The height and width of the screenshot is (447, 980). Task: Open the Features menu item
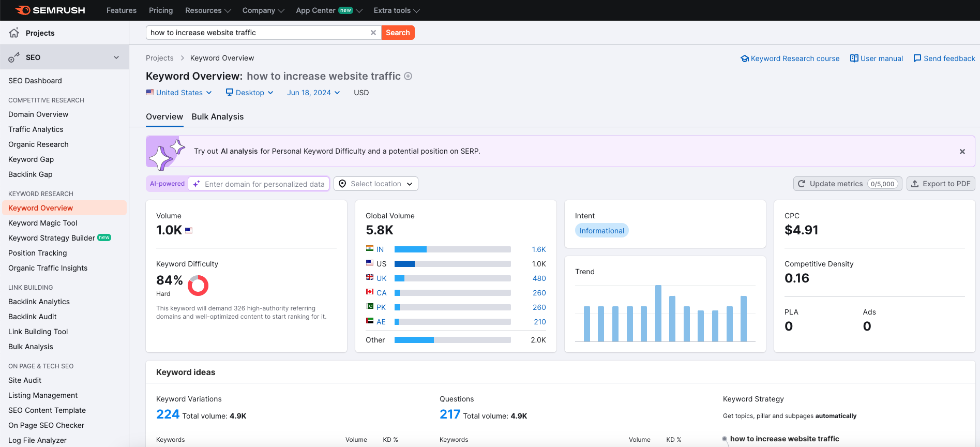click(122, 10)
